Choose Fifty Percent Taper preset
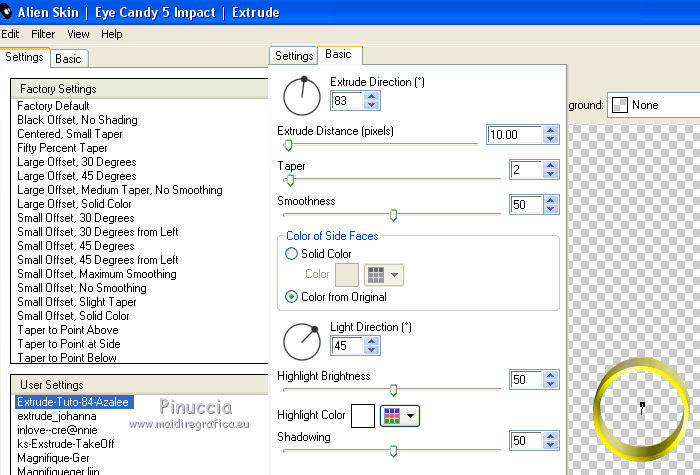Viewport: 700px width, 475px height. click(x=62, y=148)
